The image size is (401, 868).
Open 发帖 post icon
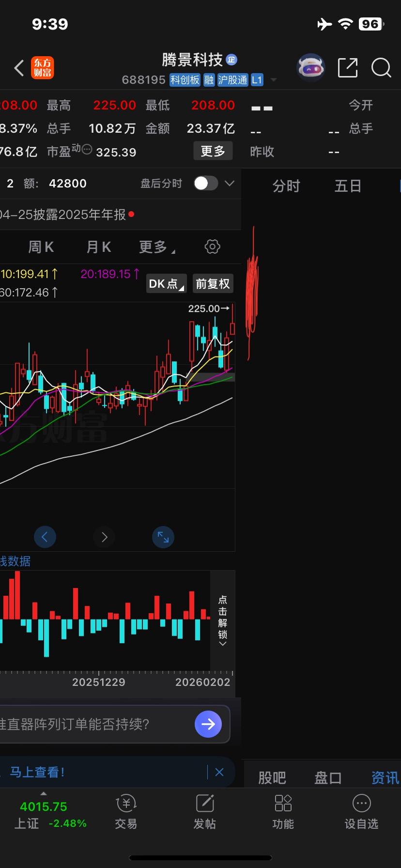tap(205, 812)
